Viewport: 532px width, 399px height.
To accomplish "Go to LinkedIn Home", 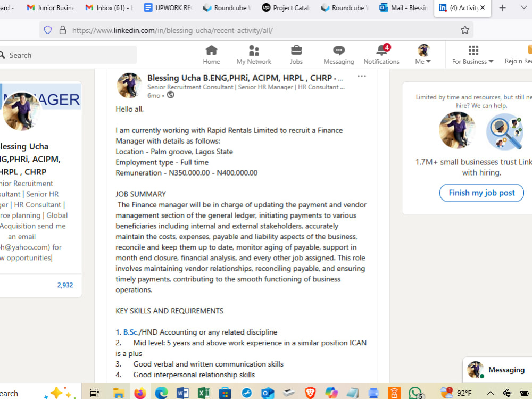I will pyautogui.click(x=211, y=55).
